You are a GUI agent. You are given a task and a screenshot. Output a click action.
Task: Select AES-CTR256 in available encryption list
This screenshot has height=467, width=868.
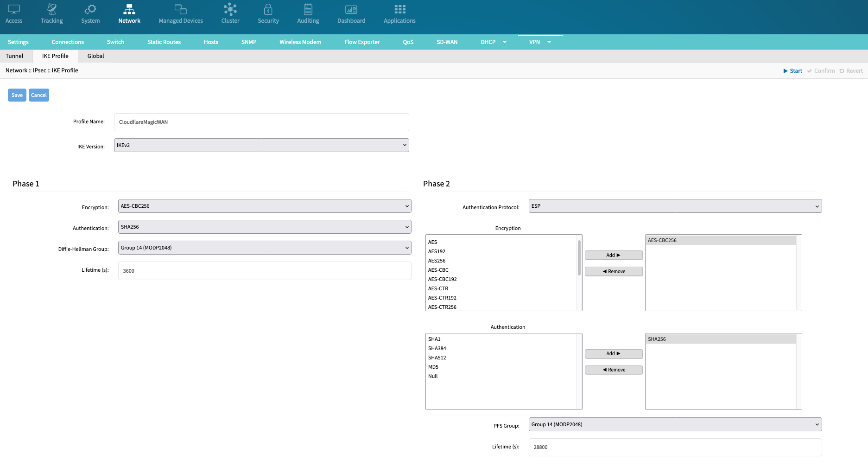pyautogui.click(x=501, y=307)
